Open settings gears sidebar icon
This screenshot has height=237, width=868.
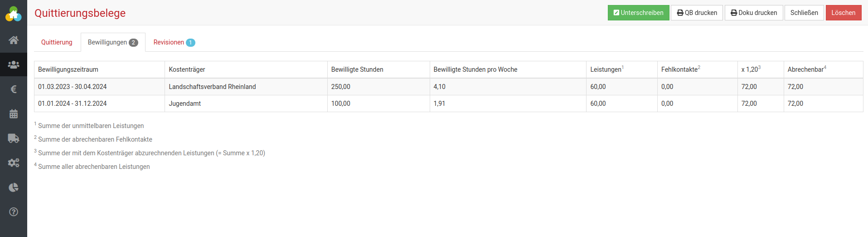tap(14, 163)
